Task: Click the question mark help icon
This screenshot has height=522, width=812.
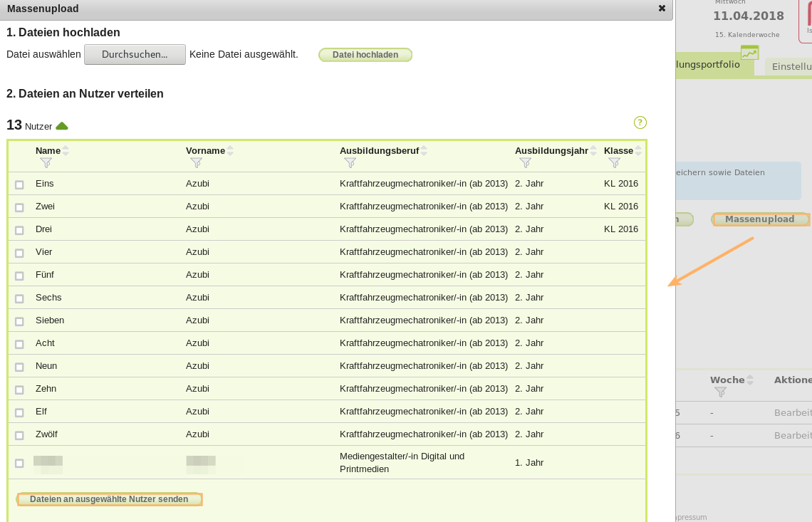Action: click(640, 122)
